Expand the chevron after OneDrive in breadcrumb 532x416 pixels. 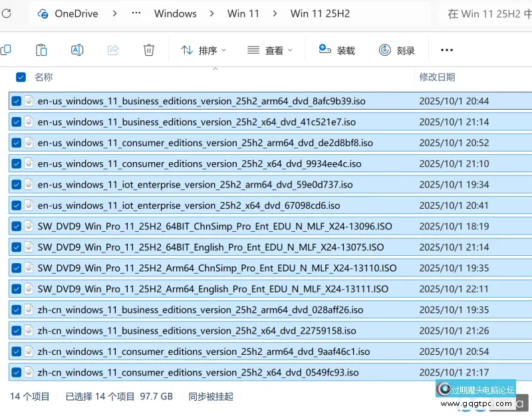pyautogui.click(x=114, y=13)
